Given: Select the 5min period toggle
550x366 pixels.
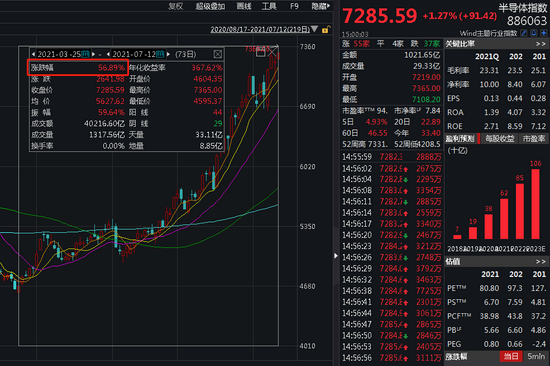Looking at the screenshot, I should pos(536,357).
